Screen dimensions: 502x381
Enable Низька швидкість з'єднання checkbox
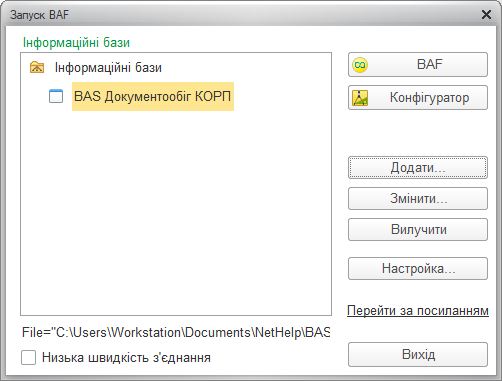[x=28, y=358]
